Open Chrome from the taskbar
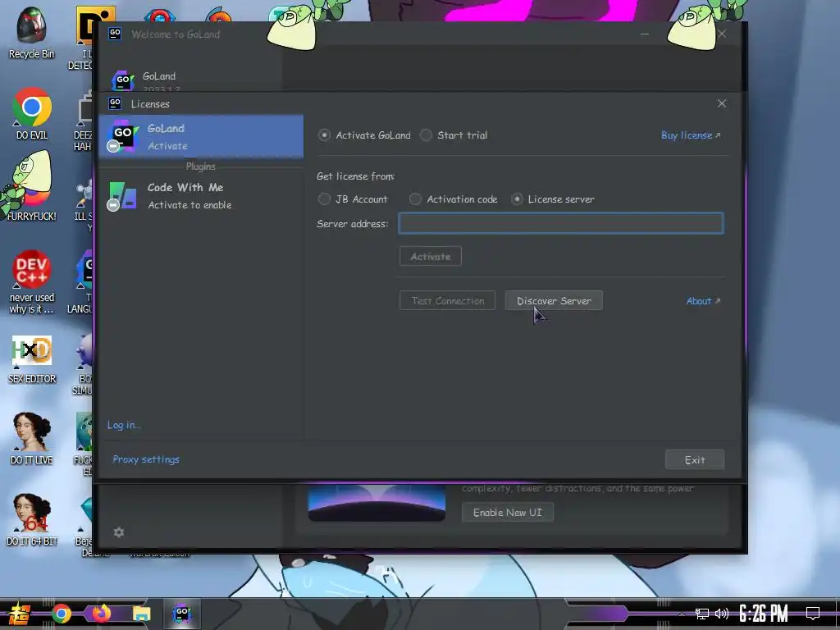 tap(61, 614)
